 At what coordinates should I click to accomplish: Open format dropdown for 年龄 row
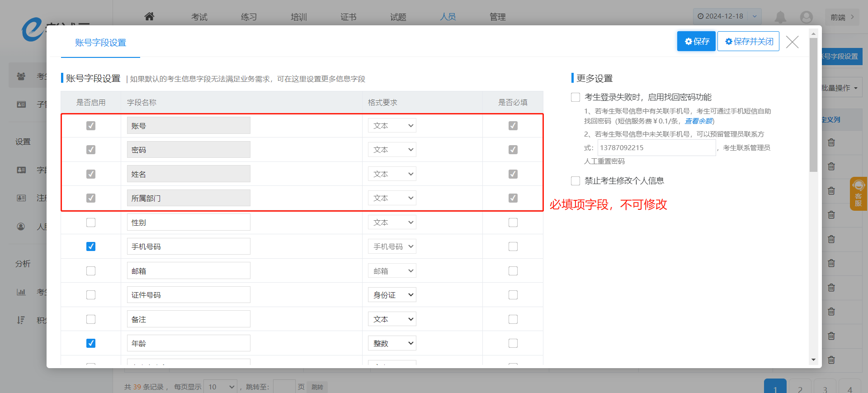coord(392,343)
